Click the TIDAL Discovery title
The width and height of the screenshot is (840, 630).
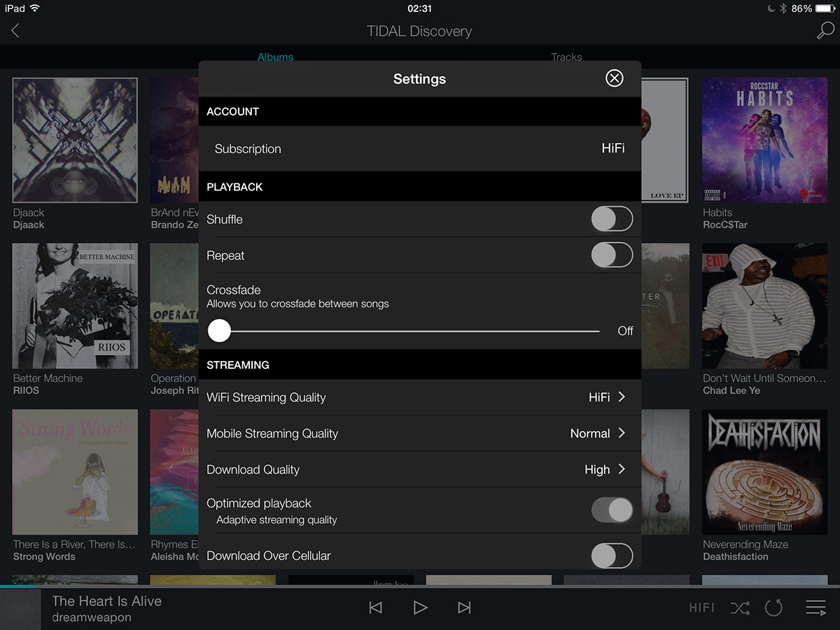(419, 31)
